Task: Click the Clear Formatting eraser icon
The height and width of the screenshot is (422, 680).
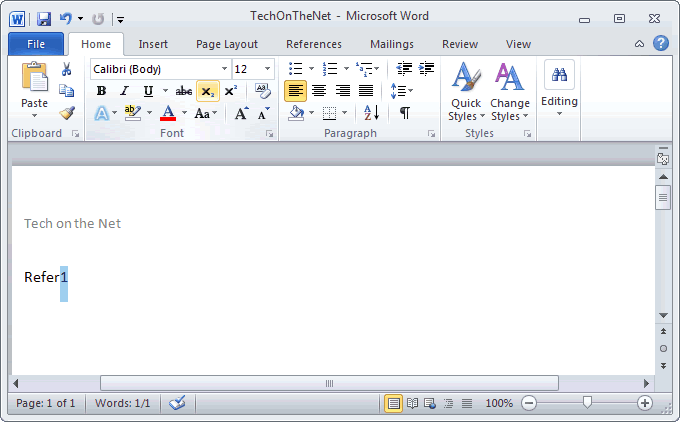Action: tap(263, 91)
